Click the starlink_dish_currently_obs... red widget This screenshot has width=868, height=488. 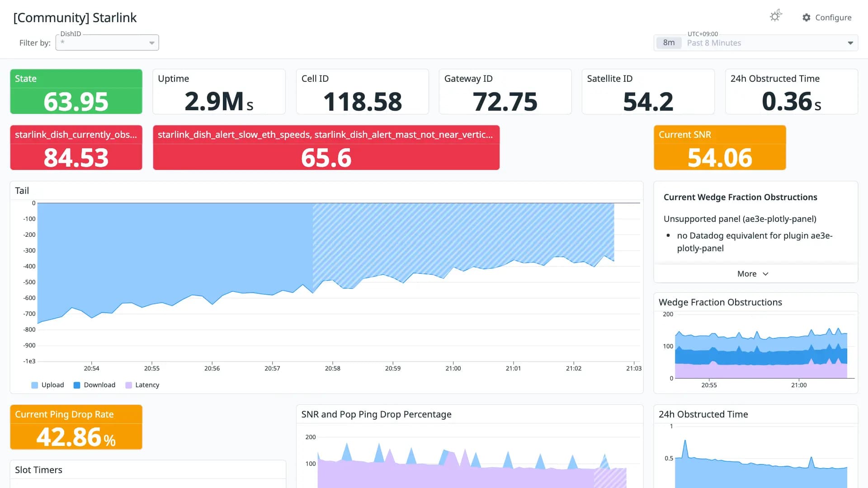(x=76, y=148)
